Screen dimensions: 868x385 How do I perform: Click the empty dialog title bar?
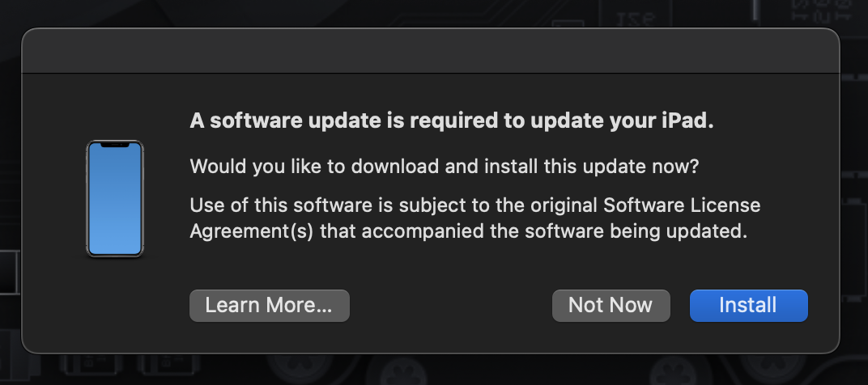431,50
